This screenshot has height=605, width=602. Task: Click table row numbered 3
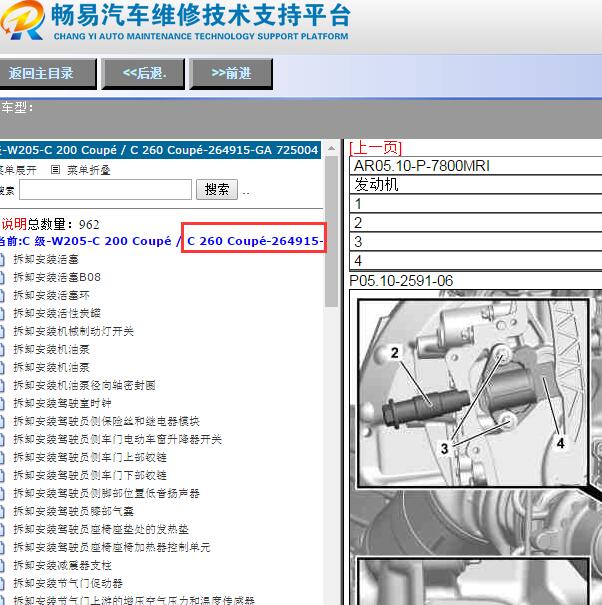(475, 242)
